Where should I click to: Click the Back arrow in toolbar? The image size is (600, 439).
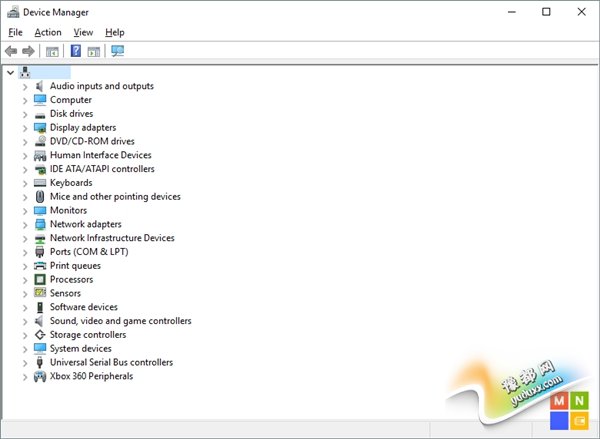11,51
